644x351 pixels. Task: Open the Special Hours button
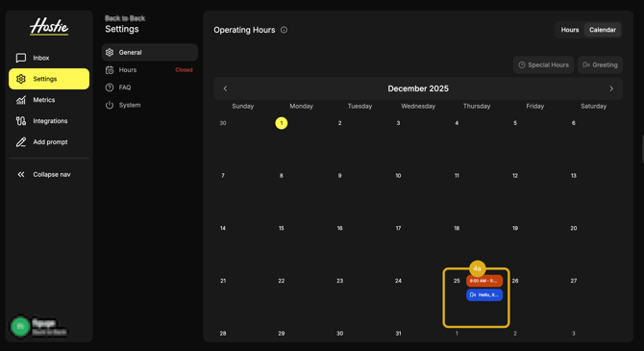[x=543, y=65]
